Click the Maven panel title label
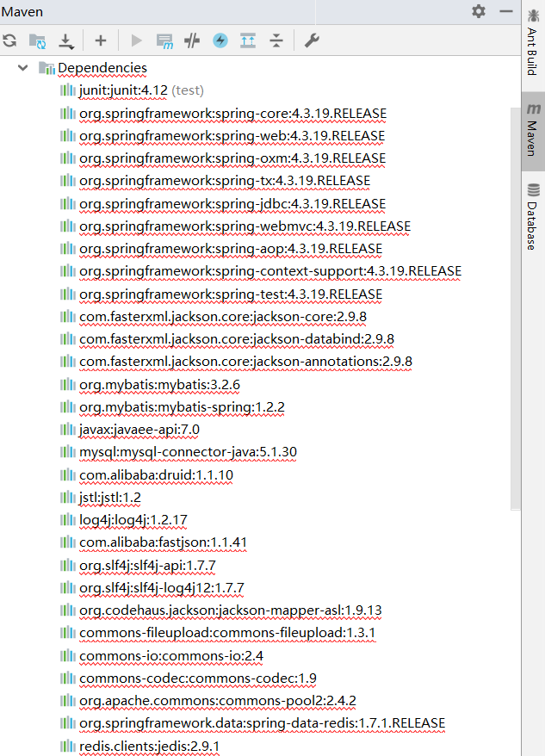The height and width of the screenshot is (756, 545). pos(22,11)
